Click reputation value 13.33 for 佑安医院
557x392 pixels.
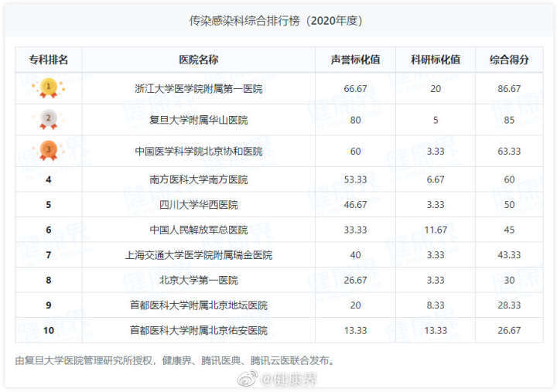(x=355, y=331)
